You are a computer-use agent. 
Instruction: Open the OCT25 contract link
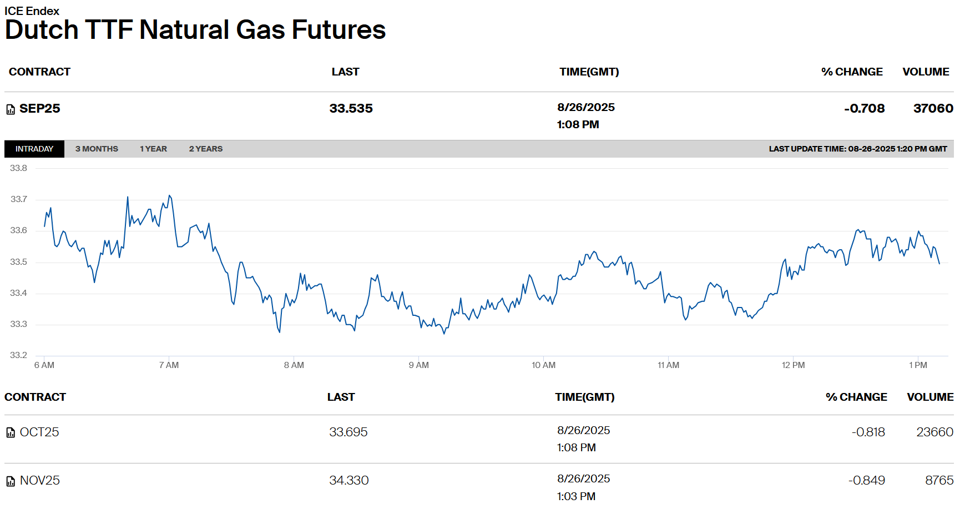coord(39,432)
